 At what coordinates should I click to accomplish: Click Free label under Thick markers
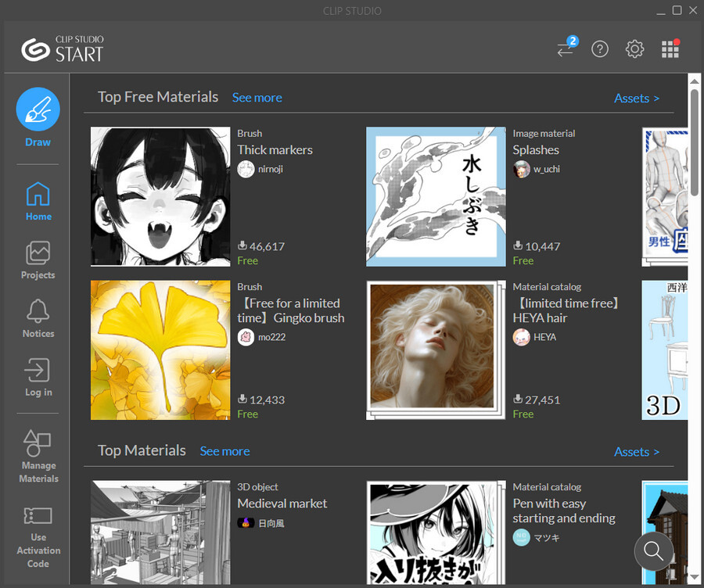247,261
